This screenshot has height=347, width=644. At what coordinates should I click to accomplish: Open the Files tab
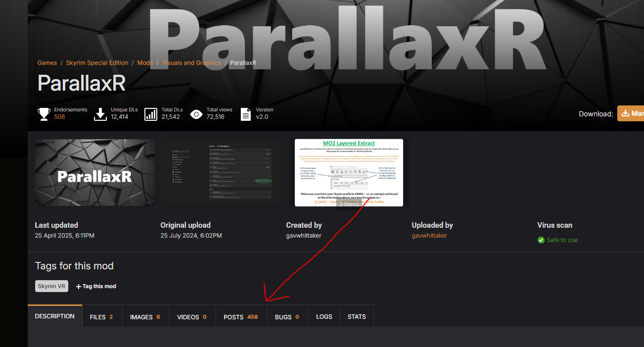click(101, 317)
